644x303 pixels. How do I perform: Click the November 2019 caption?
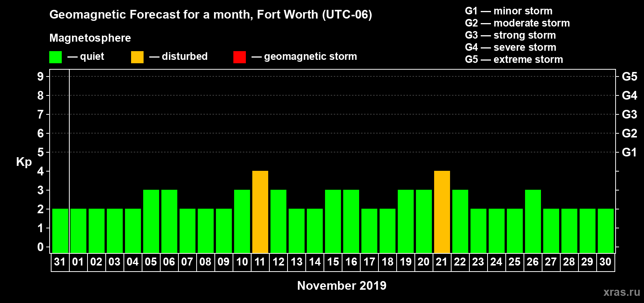[x=342, y=286]
